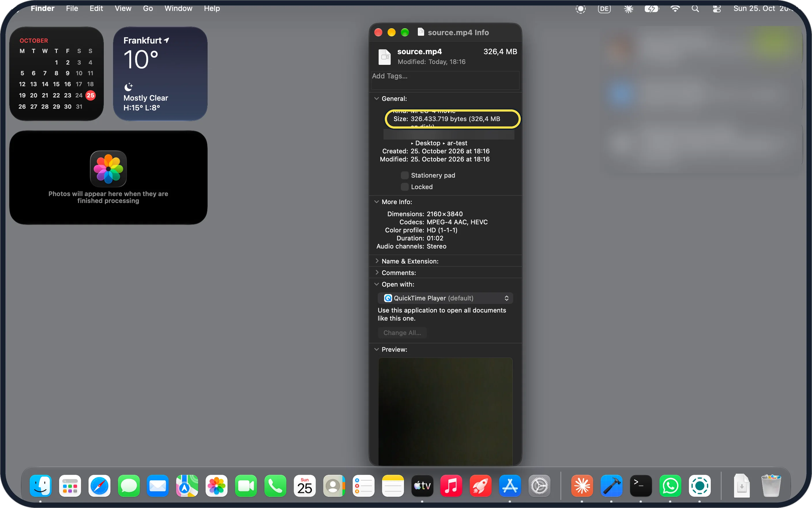Screen dimensions: 812x508
Task: Open the Notes app in Dock
Action: (x=393, y=486)
